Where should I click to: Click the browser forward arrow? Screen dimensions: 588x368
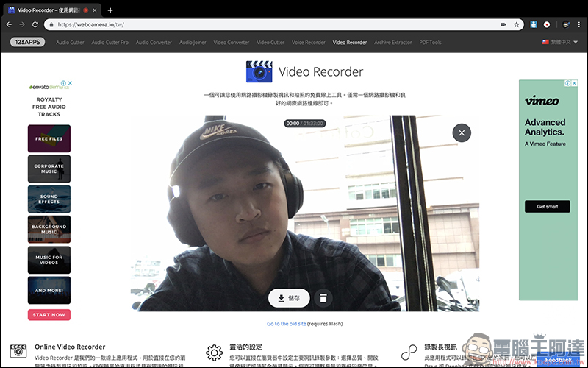(22, 24)
